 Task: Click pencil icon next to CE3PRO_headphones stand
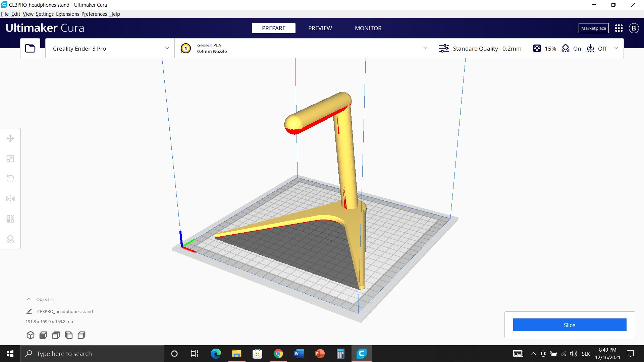pos(29,311)
